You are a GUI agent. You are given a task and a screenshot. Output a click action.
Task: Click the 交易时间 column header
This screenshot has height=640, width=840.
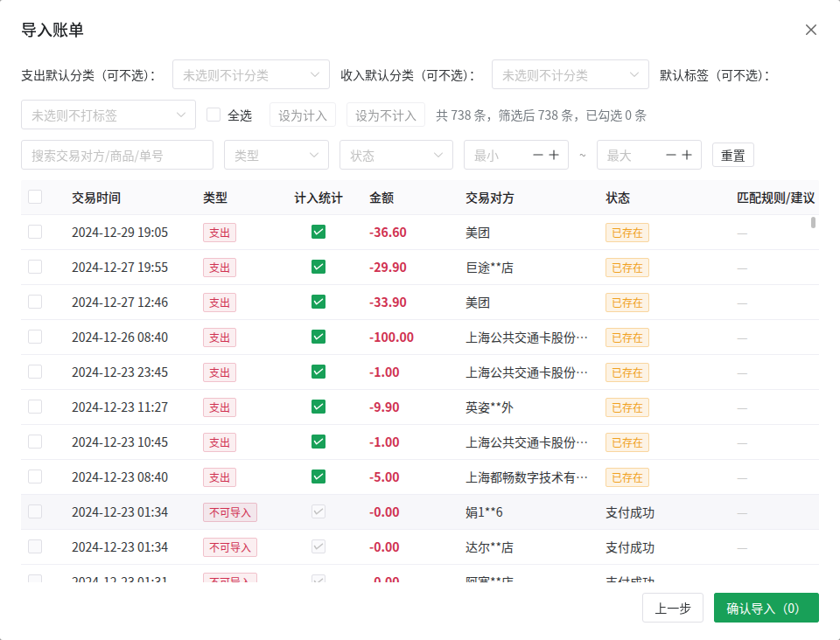pyautogui.click(x=96, y=198)
